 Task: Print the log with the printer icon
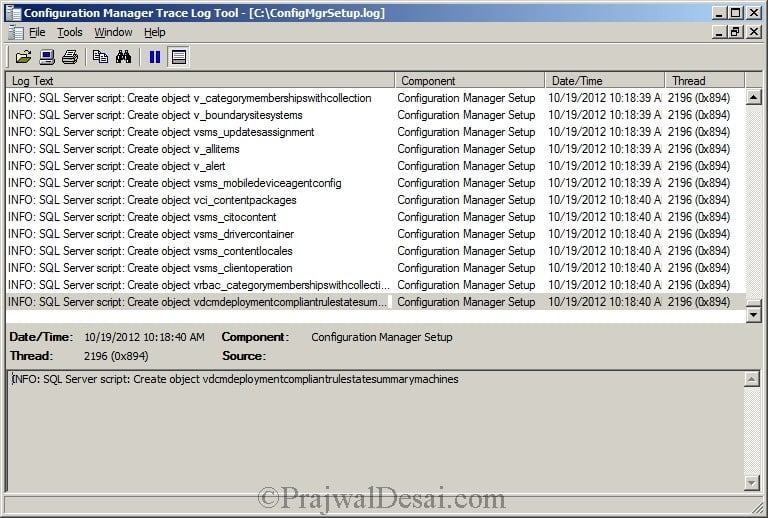70,57
